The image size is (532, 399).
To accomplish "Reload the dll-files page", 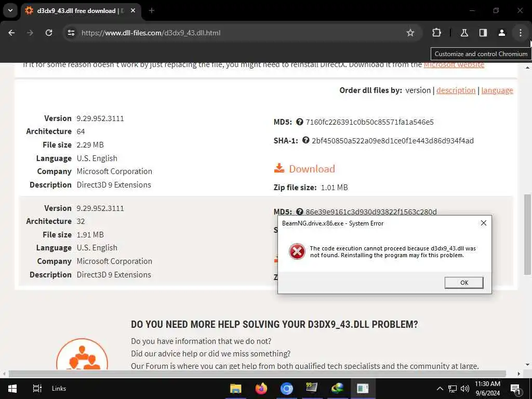I will click(x=49, y=33).
